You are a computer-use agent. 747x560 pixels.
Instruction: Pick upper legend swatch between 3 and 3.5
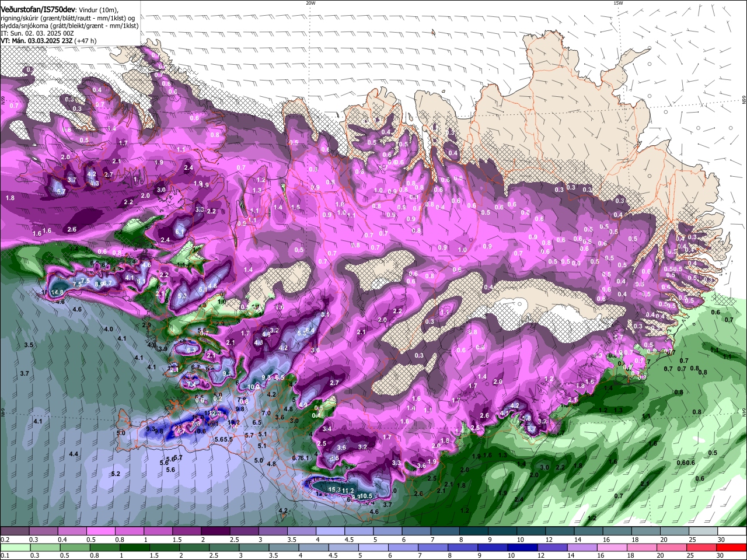273,531
